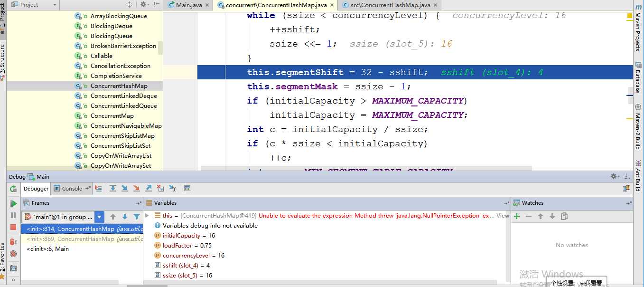Click the remove watch minus icon
644x287 pixels.
pos(529,216)
